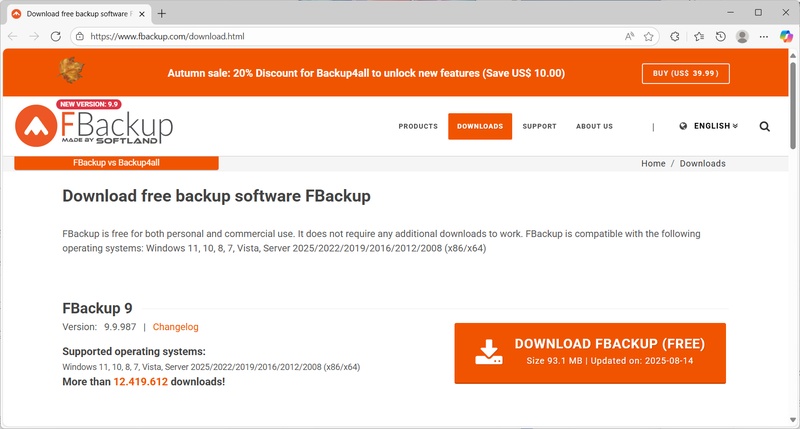Open FBackup vs Backup4all link

tap(116, 163)
